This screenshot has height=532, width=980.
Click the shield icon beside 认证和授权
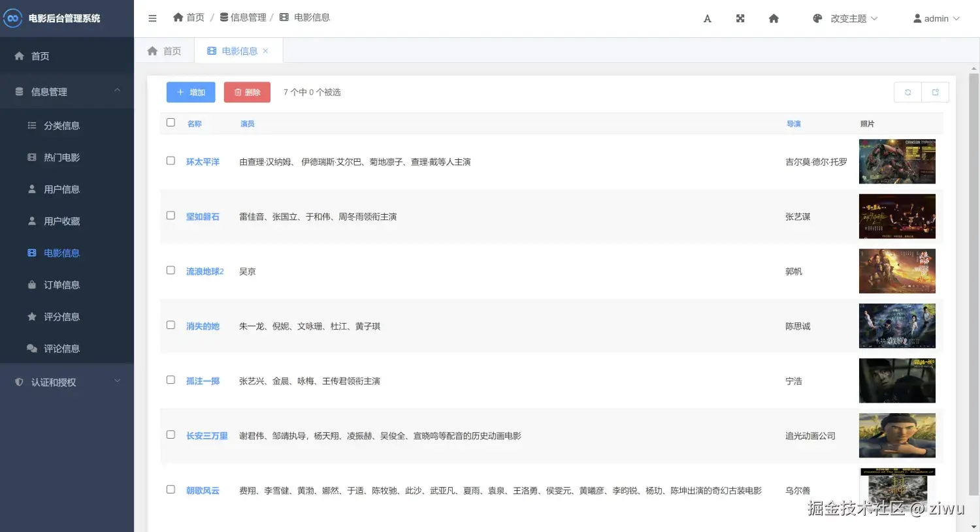coord(19,383)
